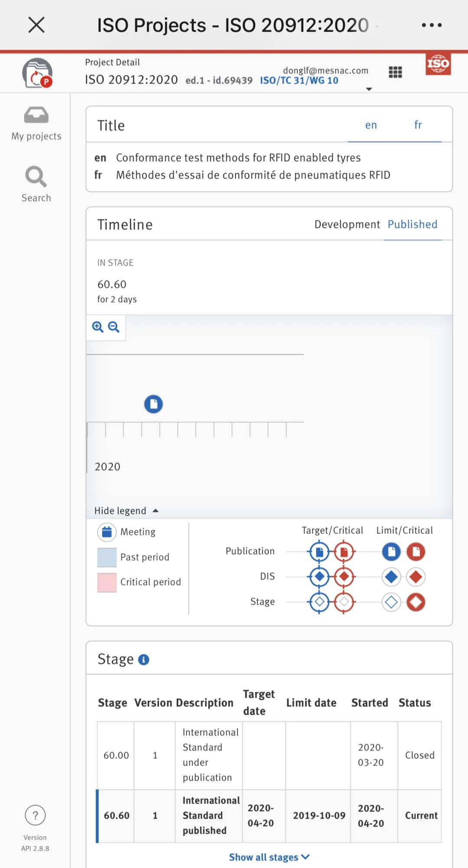Viewport: 468px width, 868px height.
Task: Open the ISO/TC 31/WG 10 link
Action: 299,81
